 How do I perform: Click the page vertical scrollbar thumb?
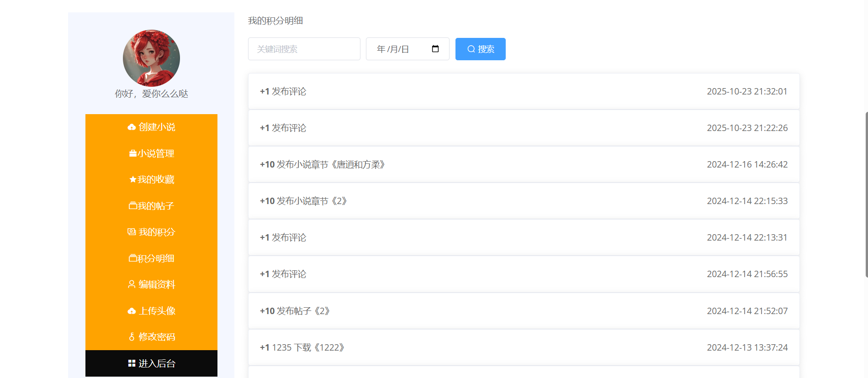tap(867, 194)
